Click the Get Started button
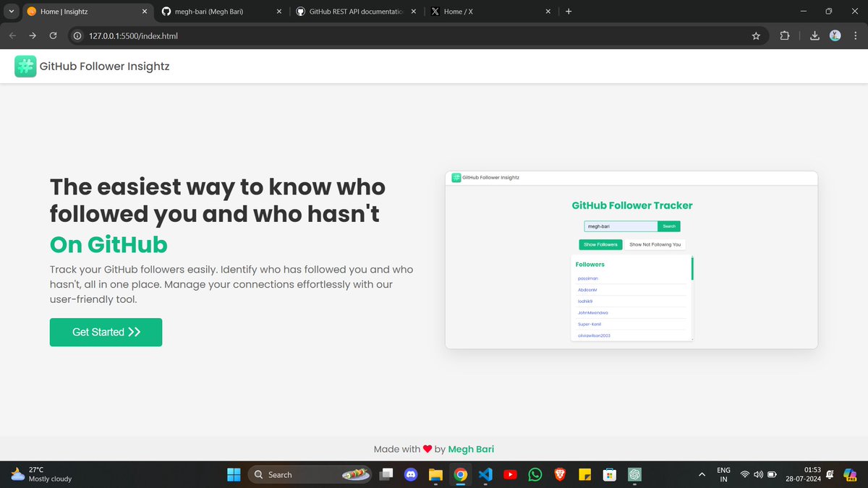Viewport: 868px width, 488px height. (x=106, y=332)
